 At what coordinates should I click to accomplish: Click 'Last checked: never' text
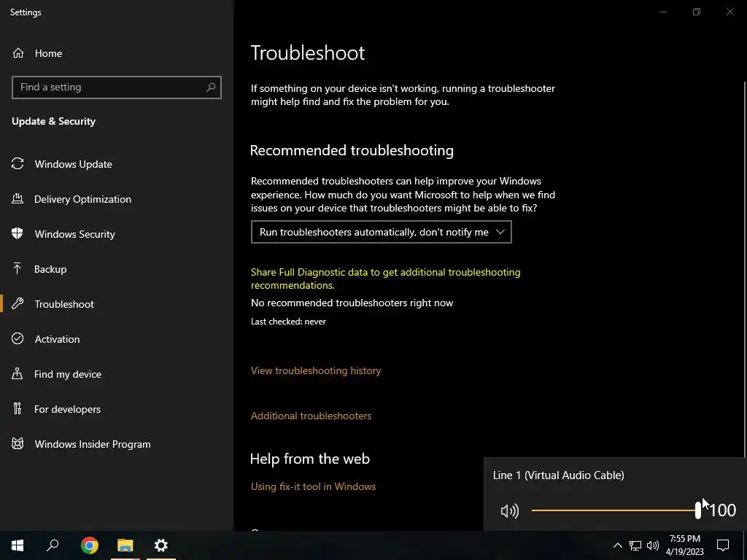click(288, 322)
